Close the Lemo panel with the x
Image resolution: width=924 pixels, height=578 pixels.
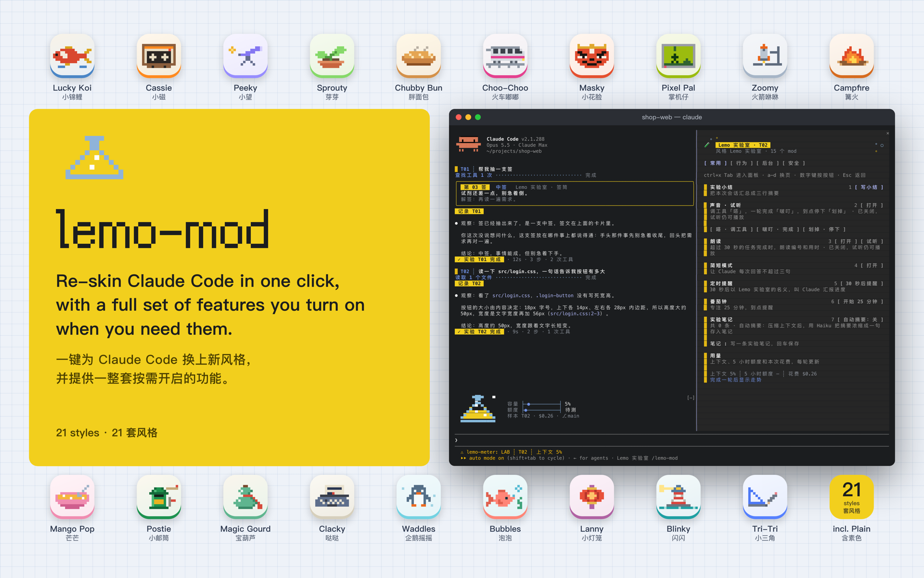(887, 133)
